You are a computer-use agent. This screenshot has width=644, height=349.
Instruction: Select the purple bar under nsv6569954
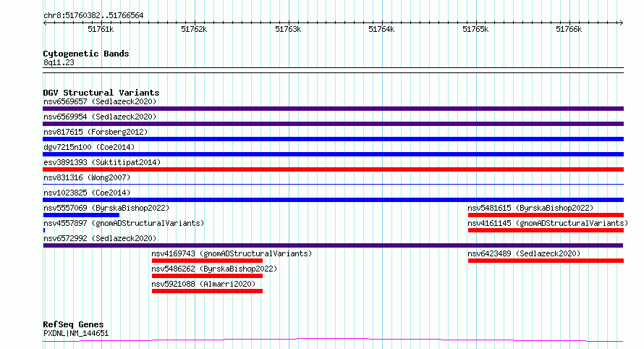coord(333,124)
